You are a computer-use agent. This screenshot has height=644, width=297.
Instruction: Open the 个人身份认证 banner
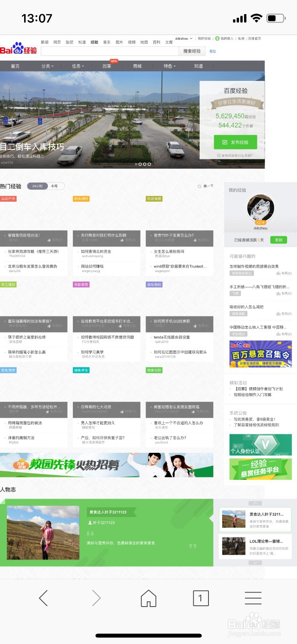point(260,445)
